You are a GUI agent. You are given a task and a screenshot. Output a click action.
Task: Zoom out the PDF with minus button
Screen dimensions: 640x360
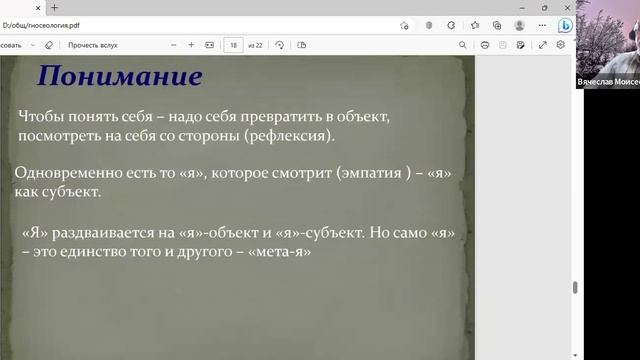pos(173,45)
